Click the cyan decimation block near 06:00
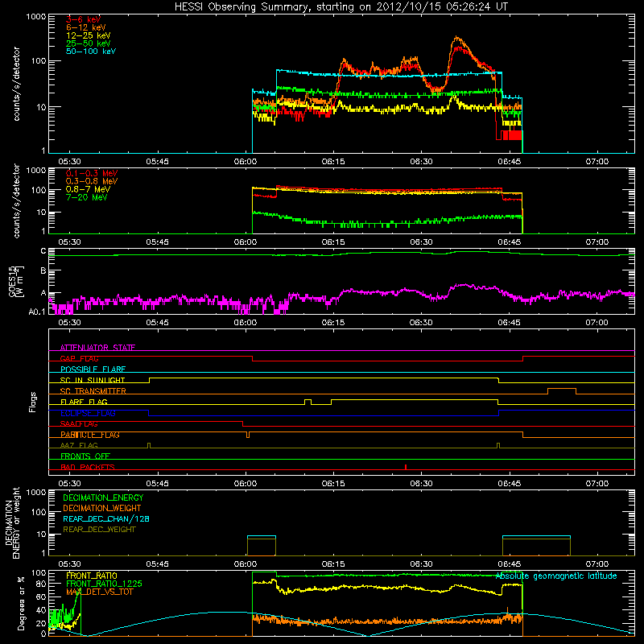Image resolution: width=644 pixels, height=644 pixels. pyautogui.click(x=261, y=536)
